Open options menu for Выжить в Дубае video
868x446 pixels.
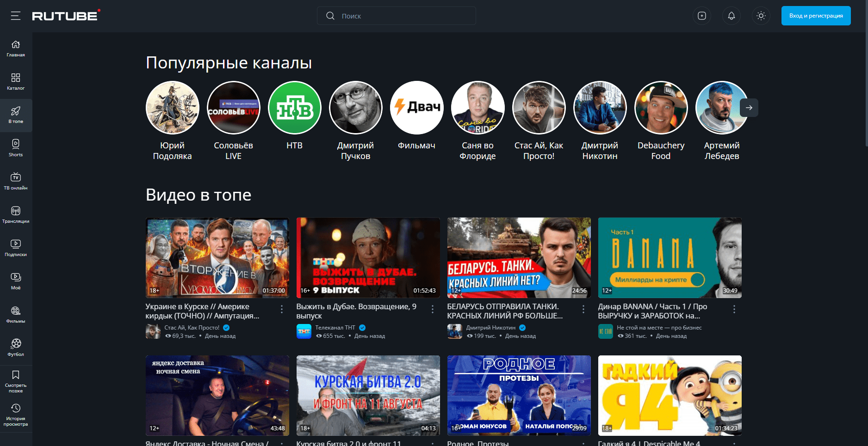[433, 309]
